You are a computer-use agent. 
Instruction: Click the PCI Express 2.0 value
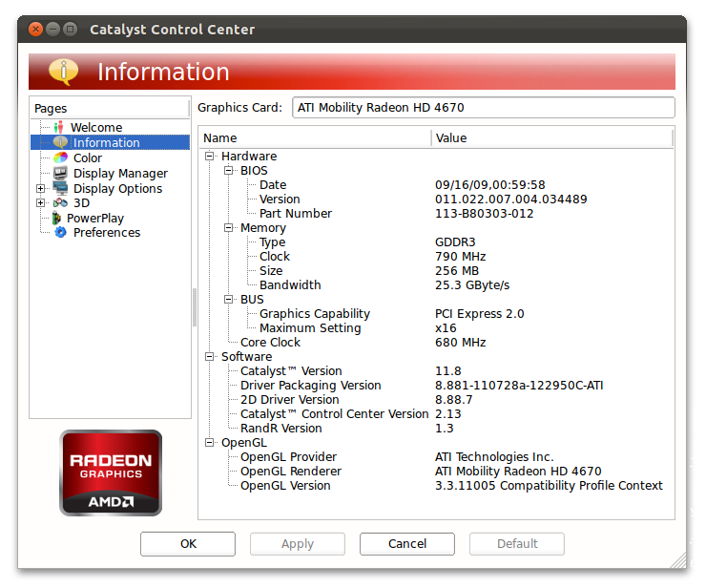click(x=480, y=314)
